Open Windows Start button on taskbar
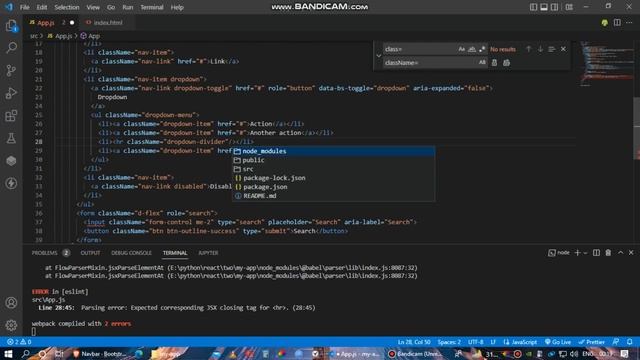Screen dimensions: 640x360 (8, 353)
